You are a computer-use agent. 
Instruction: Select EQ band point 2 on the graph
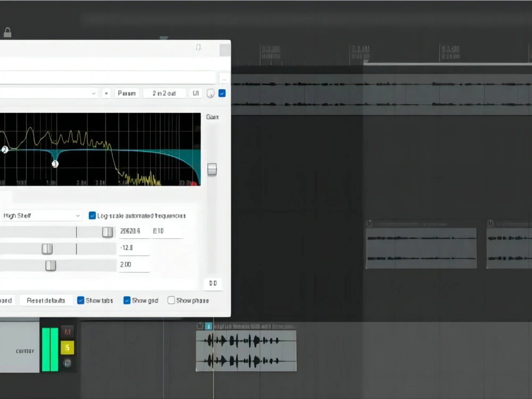(x=5, y=149)
